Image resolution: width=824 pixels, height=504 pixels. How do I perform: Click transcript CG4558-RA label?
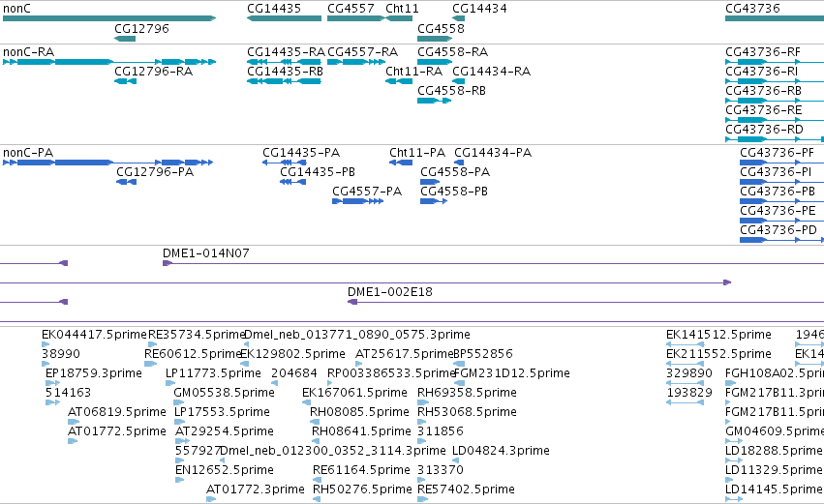coord(452,52)
